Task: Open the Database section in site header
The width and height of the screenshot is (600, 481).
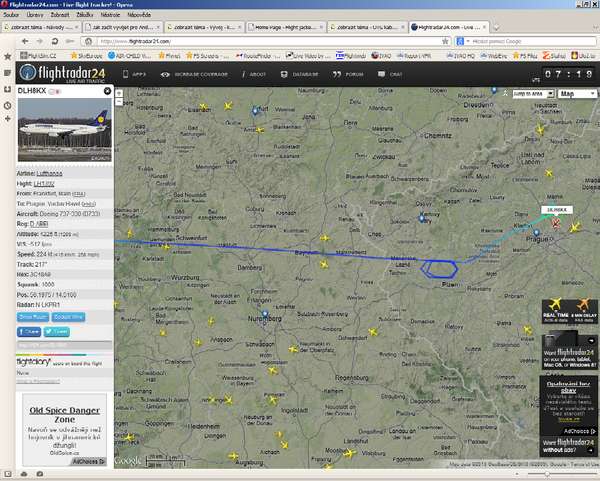Action: point(300,74)
